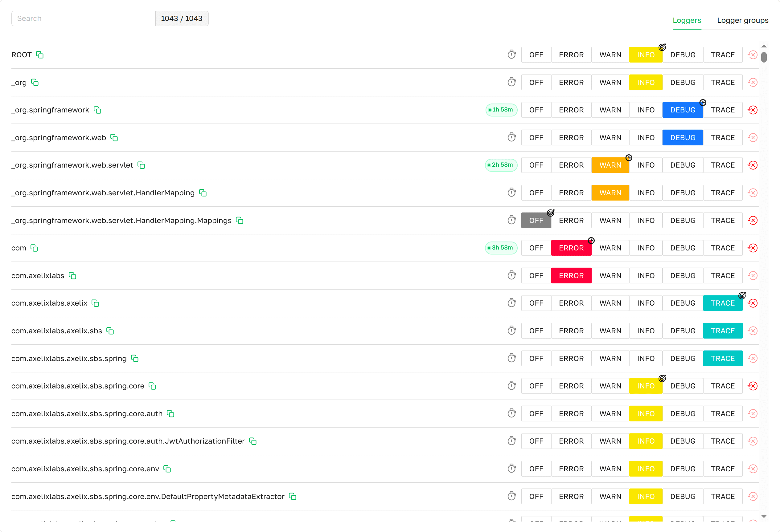The image size is (780, 532).
Task: Reset level of com logger
Action: 753,248
